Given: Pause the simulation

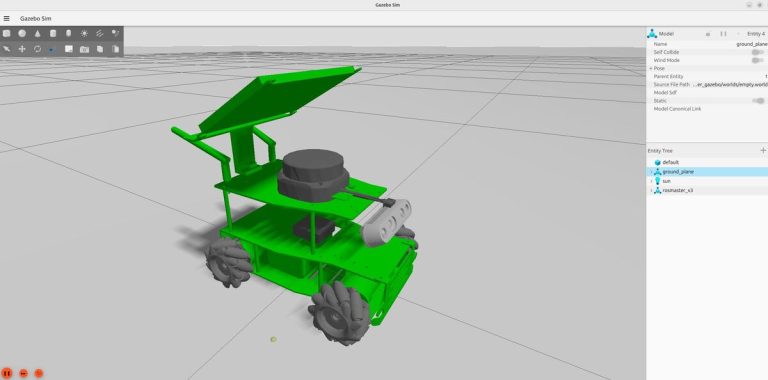Looking at the screenshot, I should pos(7,373).
